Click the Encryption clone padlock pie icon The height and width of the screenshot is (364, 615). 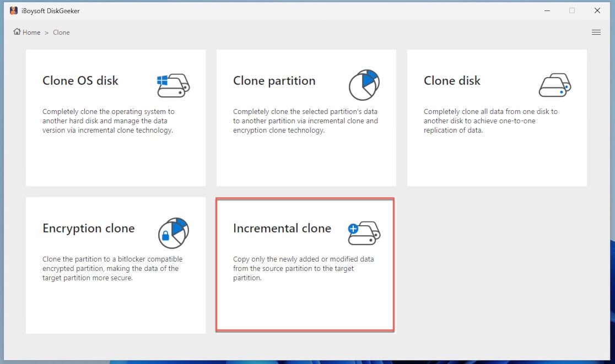click(x=174, y=233)
